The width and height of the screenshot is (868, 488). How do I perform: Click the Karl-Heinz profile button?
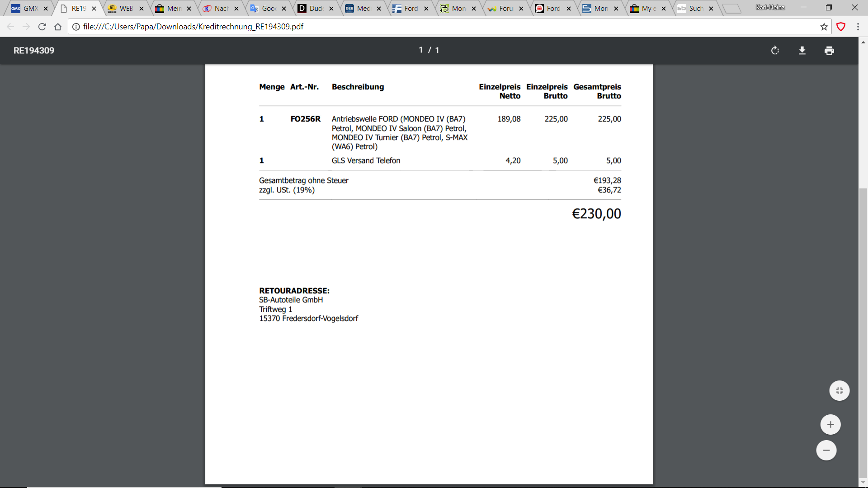pos(770,7)
